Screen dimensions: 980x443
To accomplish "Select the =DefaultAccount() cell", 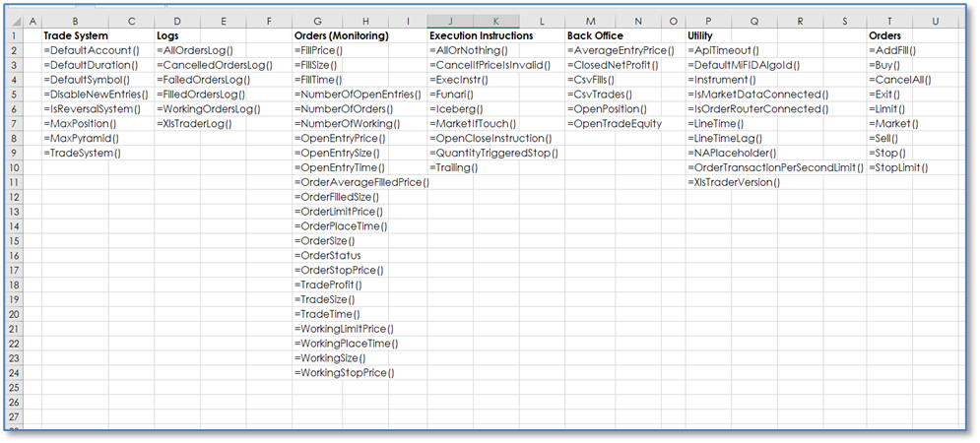I will (x=92, y=50).
